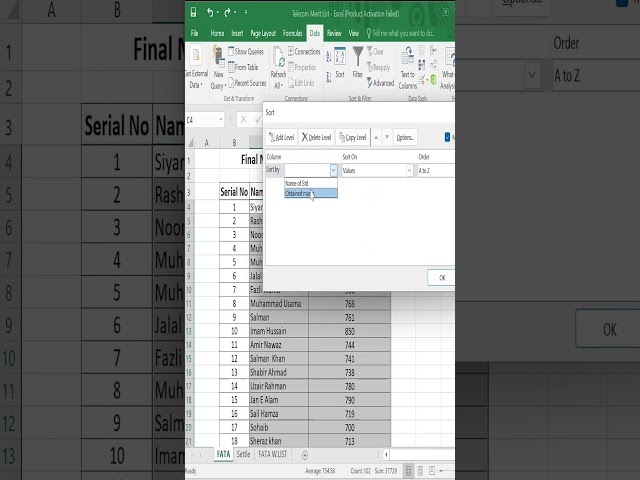The height and width of the screenshot is (480, 640).
Task: Click OK in the Sort dialog
Action: tap(441, 278)
